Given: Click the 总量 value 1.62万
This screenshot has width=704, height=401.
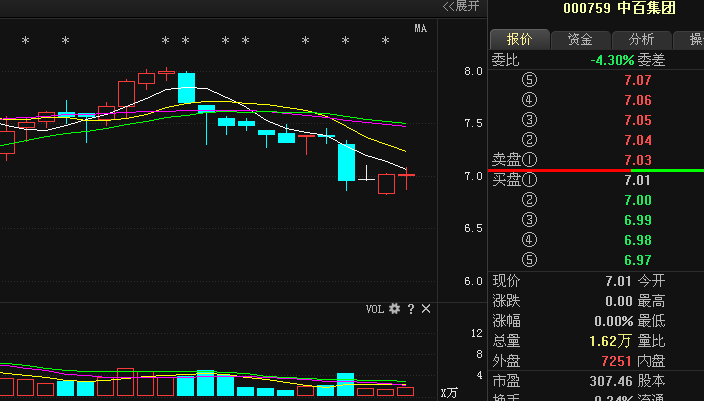Looking at the screenshot, I should (x=610, y=341).
